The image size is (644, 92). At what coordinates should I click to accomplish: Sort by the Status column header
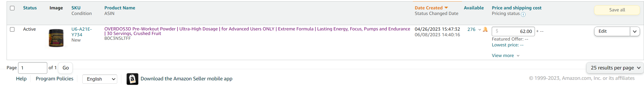[30, 8]
